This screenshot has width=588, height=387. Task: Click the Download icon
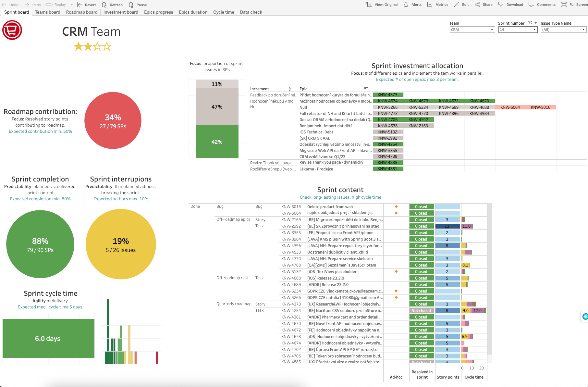[x=501, y=5]
